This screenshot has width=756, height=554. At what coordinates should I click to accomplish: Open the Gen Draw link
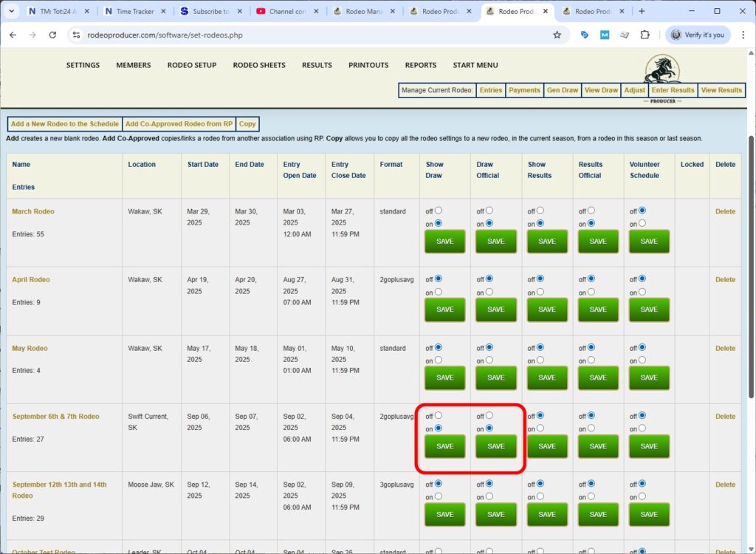[x=562, y=90]
